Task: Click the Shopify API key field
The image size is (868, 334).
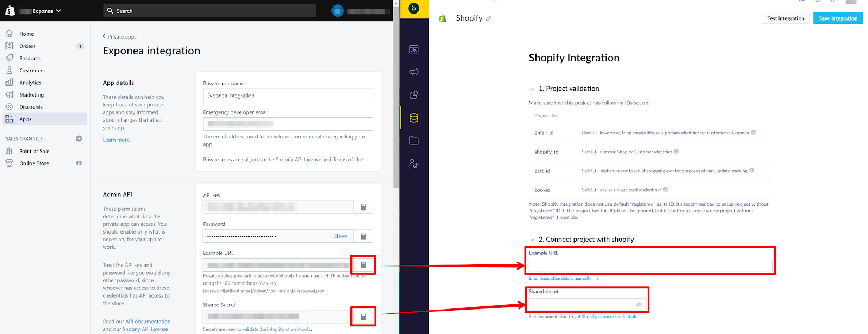Action: point(278,207)
